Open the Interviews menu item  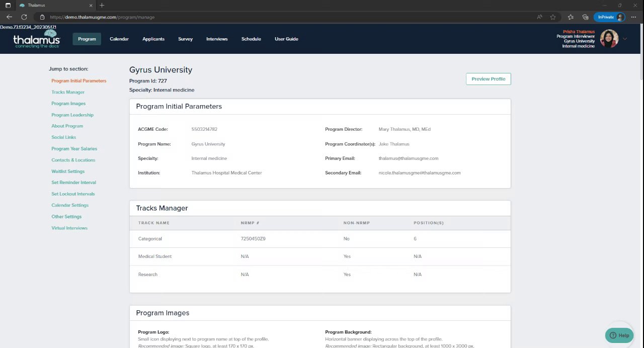click(217, 39)
